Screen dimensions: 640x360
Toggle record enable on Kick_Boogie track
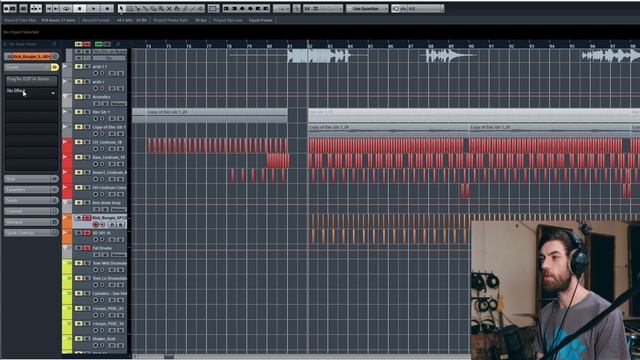point(96,225)
